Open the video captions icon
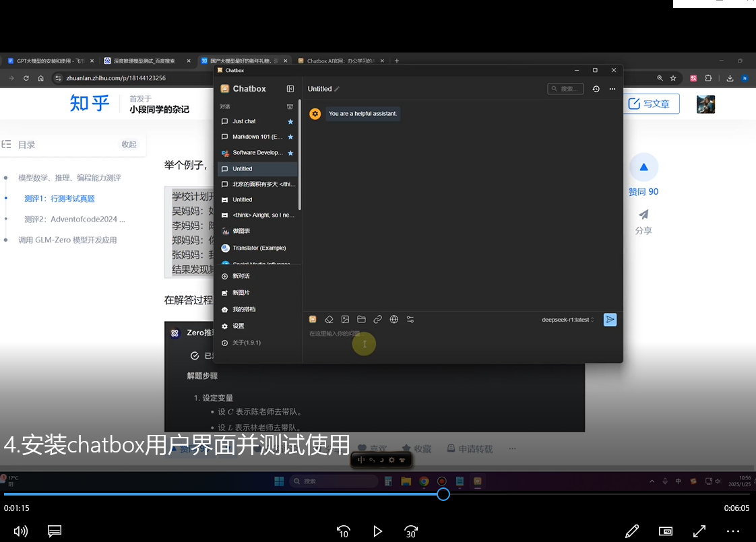The width and height of the screenshot is (756, 542). pos(55,531)
